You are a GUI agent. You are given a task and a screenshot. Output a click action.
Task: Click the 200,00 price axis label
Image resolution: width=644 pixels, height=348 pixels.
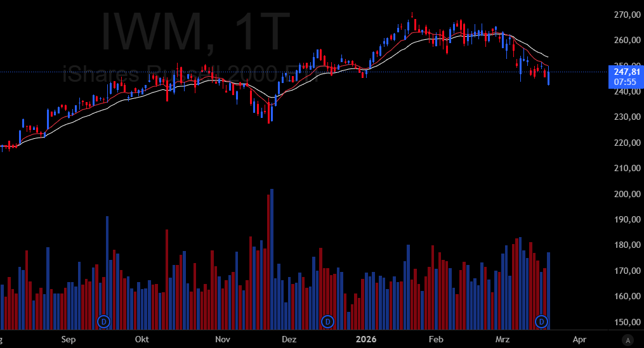627,194
